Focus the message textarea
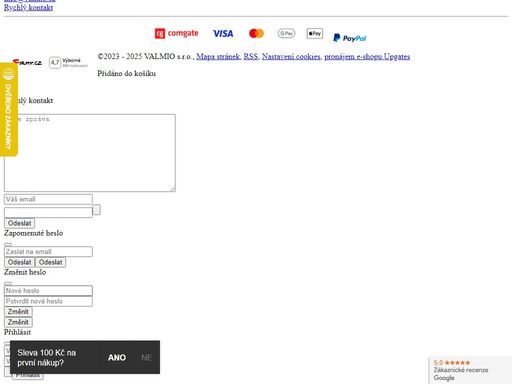This screenshot has height=384, width=512. (90, 153)
